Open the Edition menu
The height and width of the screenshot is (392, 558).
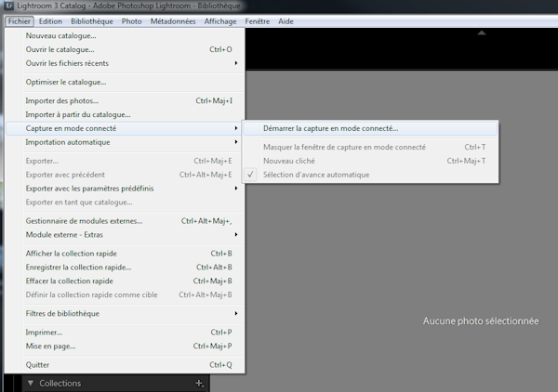pyautogui.click(x=51, y=20)
